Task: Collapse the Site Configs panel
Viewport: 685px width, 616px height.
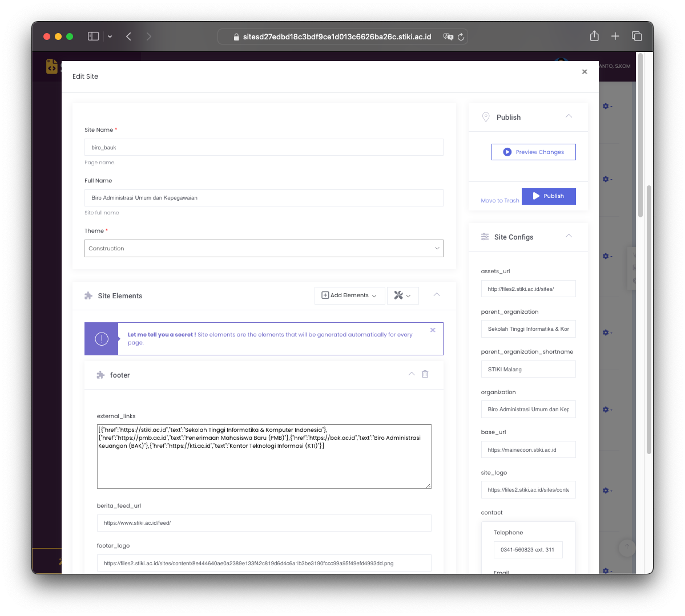Action: point(569,236)
